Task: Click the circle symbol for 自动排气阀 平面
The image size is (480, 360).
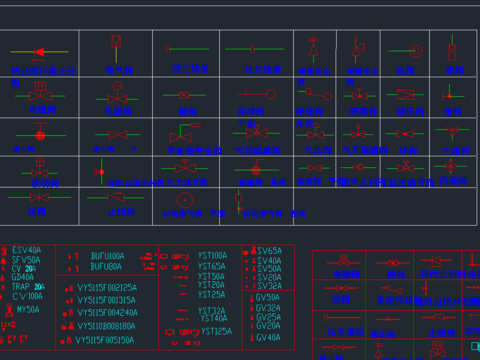Action: pos(185,200)
